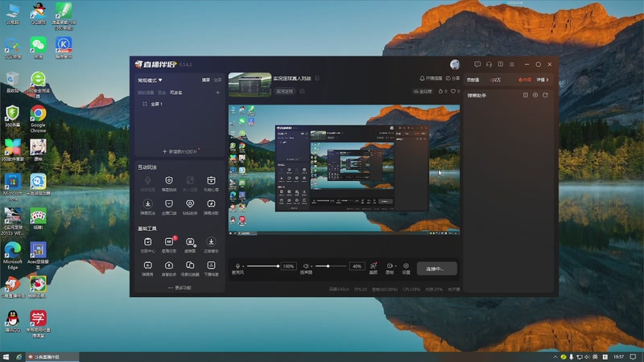Open the 全屏口袋 icon
This screenshot has width=644, height=362.
(x=169, y=204)
